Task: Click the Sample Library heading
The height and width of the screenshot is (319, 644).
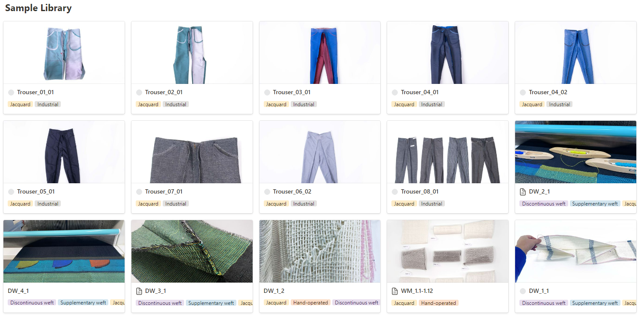Action: click(39, 8)
